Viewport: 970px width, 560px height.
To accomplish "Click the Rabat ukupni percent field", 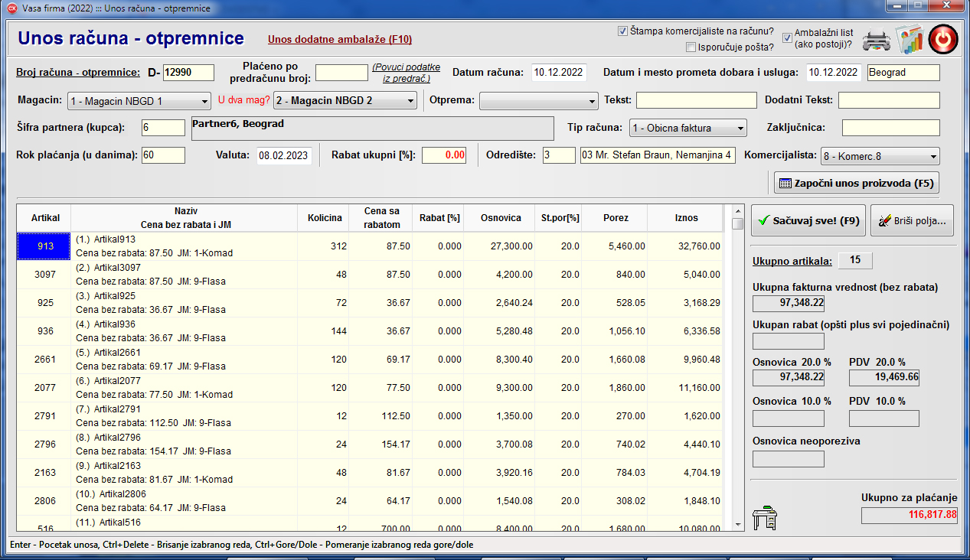I will pos(444,155).
